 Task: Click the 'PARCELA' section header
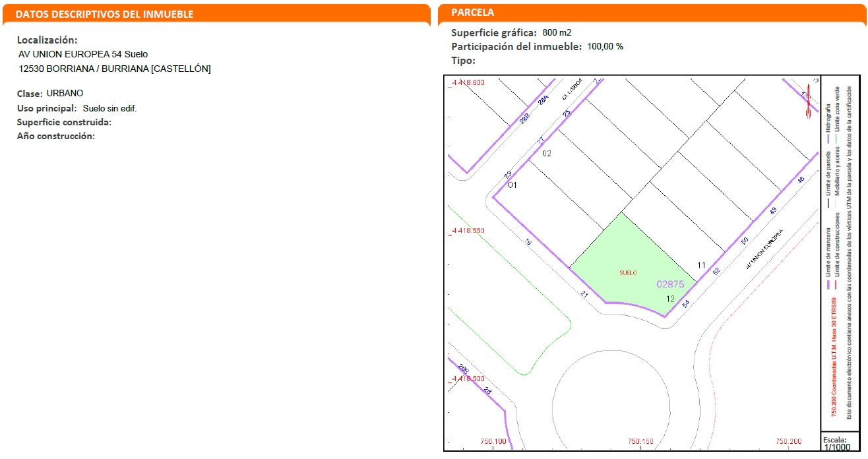tap(472, 13)
